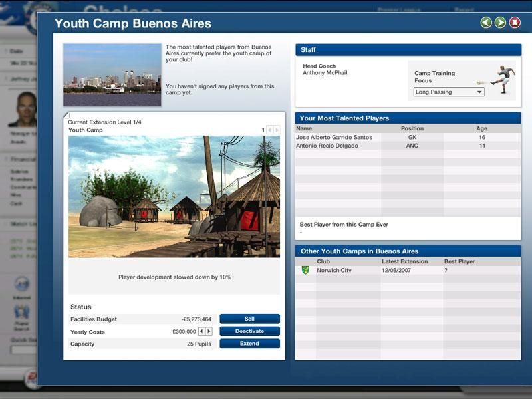532x399 pixels.
Task: Close the Youth Camp dialog with red X
Action: [x=515, y=23]
